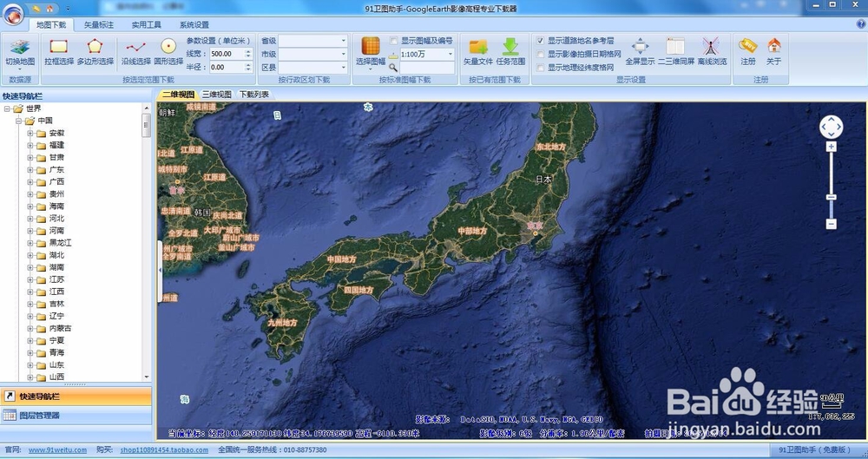
Task: Select 江苏 in the navigation tree
Action: click(56, 279)
